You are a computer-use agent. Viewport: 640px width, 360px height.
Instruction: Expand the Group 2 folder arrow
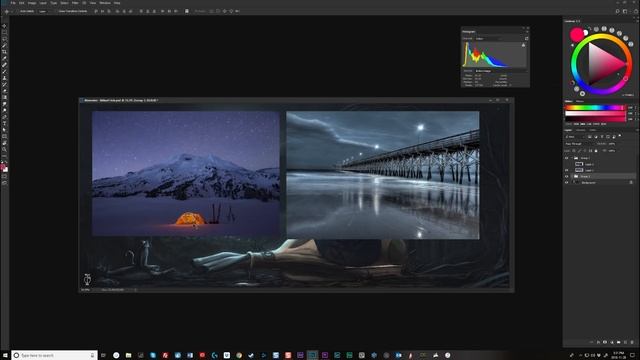[571, 176]
